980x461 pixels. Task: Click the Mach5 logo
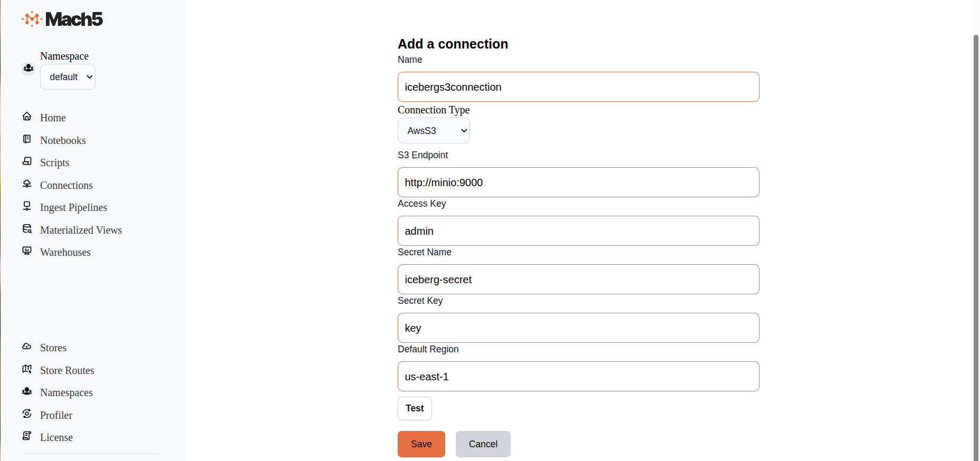62,19
